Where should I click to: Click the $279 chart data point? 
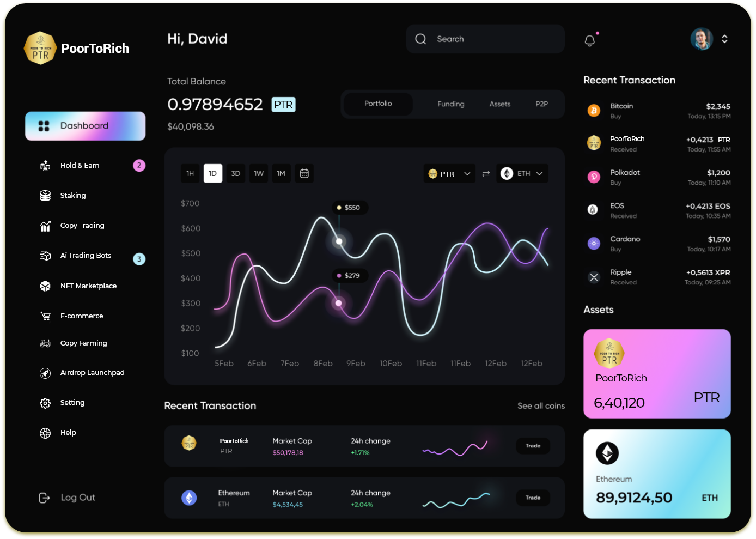339,303
